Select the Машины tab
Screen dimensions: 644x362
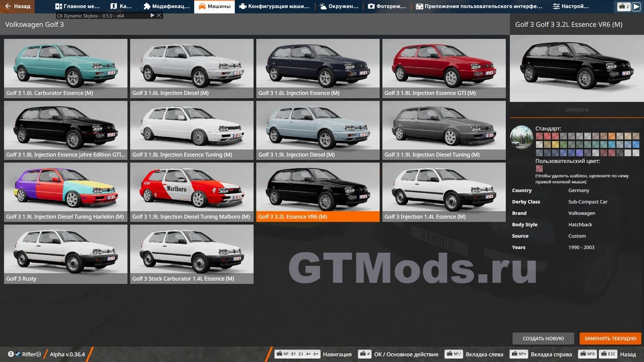tap(215, 7)
